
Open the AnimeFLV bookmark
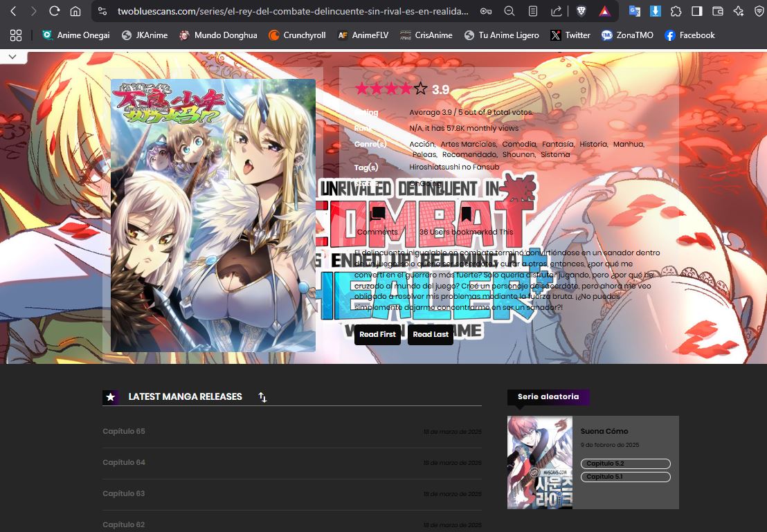[363, 35]
